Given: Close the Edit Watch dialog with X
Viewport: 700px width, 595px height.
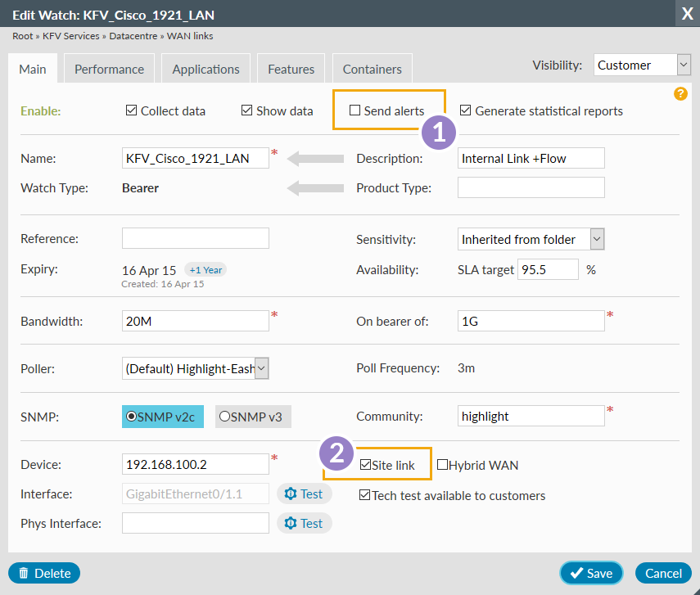Looking at the screenshot, I should click(686, 13).
